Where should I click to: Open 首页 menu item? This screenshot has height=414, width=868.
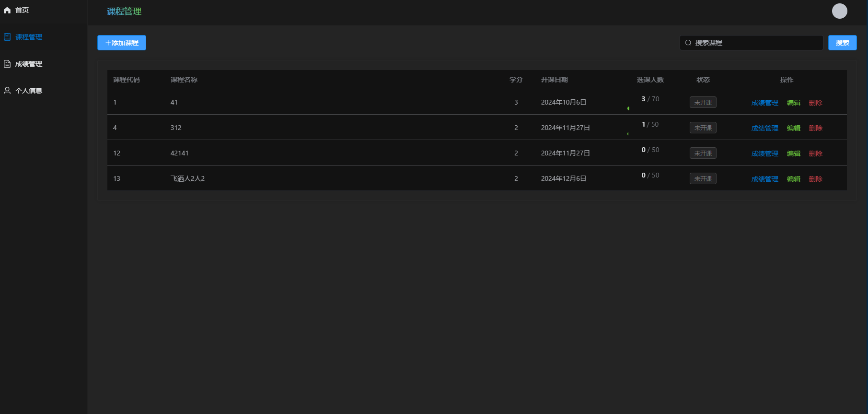click(22, 10)
